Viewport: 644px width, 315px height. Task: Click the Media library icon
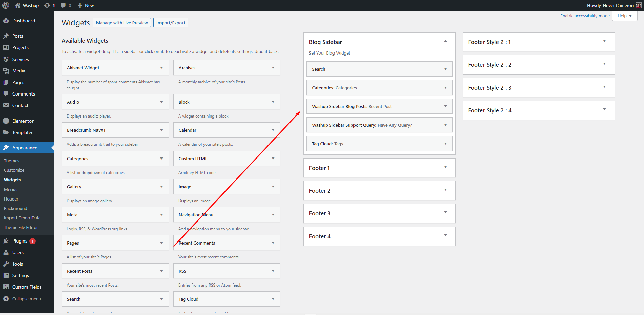pyautogui.click(x=6, y=71)
